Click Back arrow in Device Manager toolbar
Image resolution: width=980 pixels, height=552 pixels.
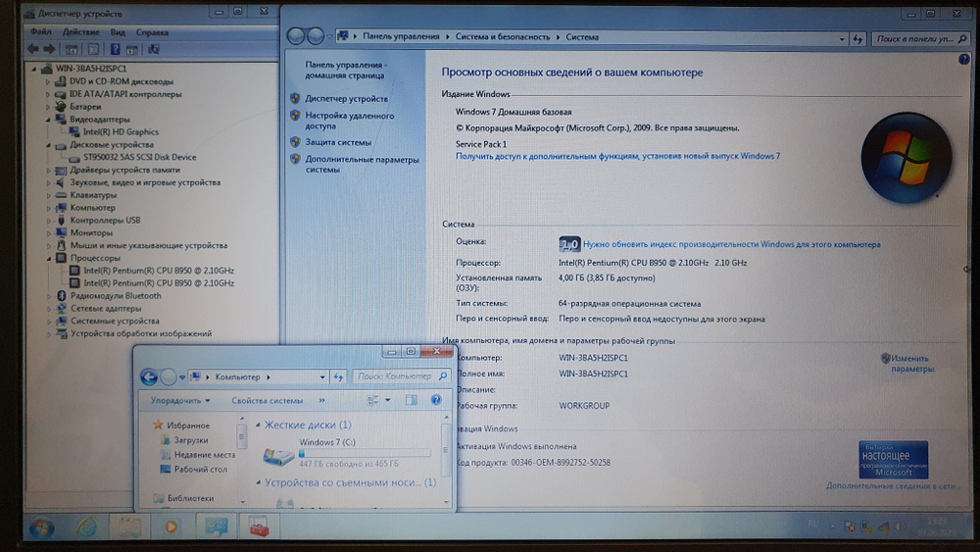(x=33, y=49)
